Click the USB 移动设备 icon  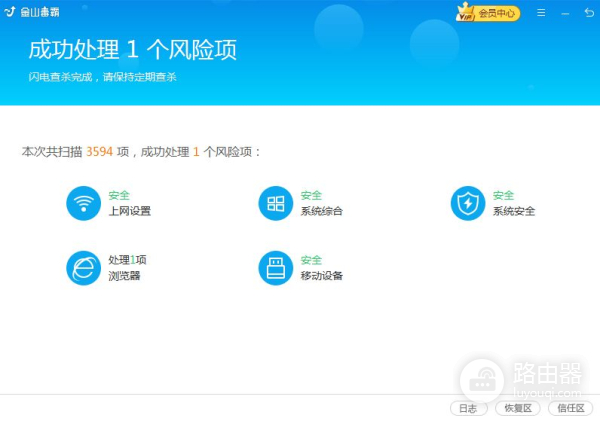tap(276, 268)
